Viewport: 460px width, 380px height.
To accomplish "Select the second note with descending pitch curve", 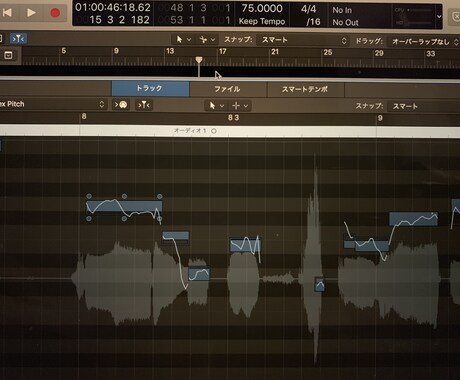I will (x=176, y=236).
